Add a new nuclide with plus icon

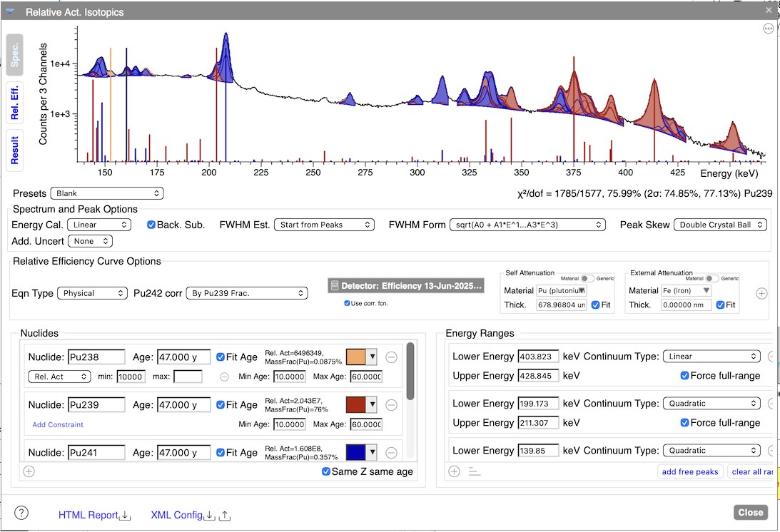coord(29,471)
